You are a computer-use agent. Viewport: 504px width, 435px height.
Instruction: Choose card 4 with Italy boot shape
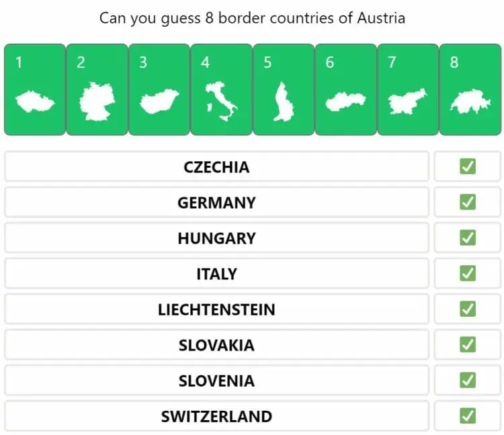pos(222,89)
